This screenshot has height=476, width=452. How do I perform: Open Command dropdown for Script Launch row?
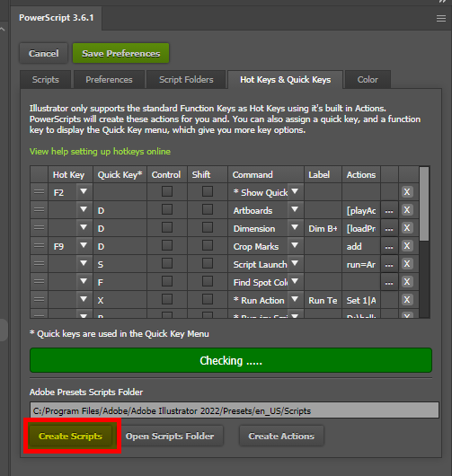click(295, 263)
